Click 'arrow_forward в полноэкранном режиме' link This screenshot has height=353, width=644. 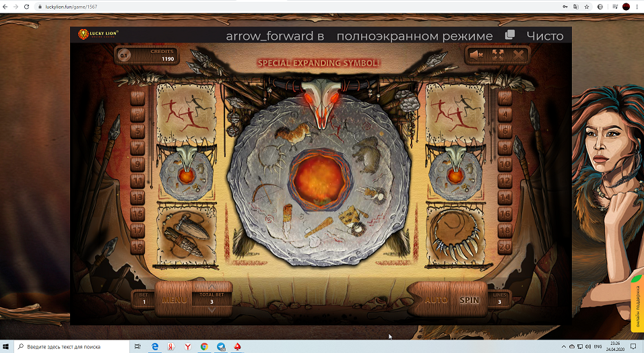[359, 36]
